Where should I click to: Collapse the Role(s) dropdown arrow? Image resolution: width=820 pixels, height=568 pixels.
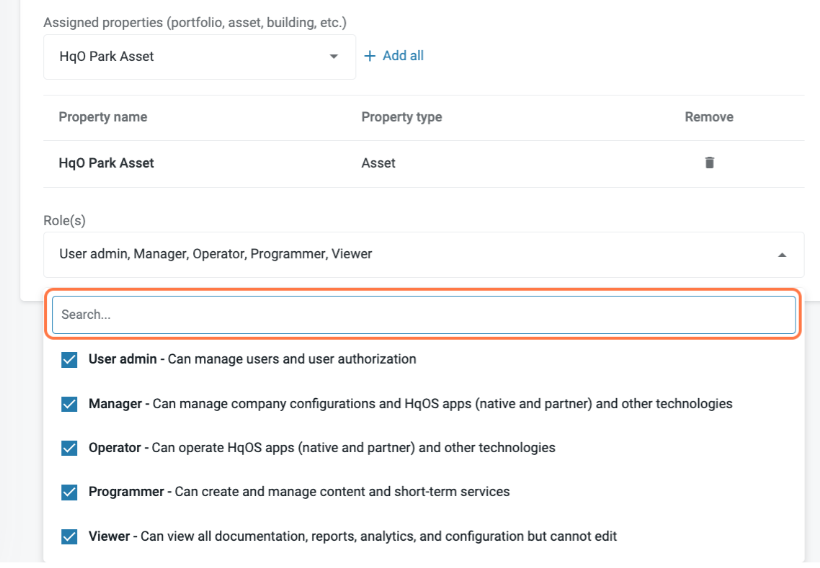click(781, 255)
